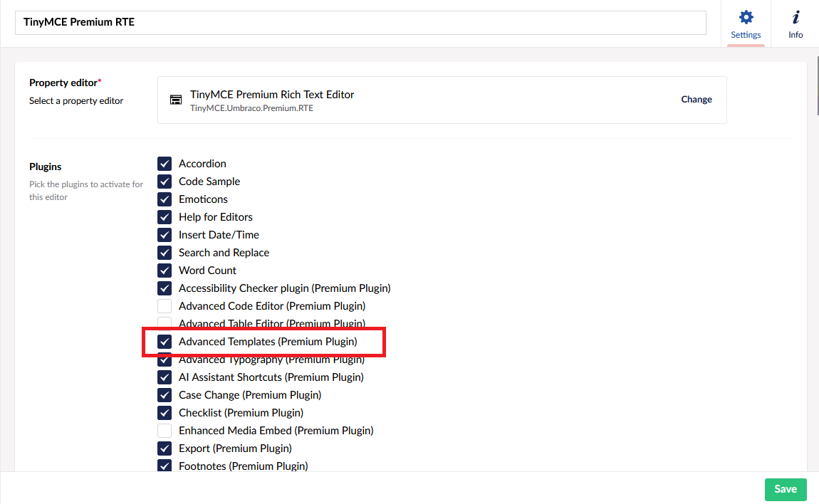
Task: Uncheck Accessibility Checker premium plugin
Action: point(165,288)
